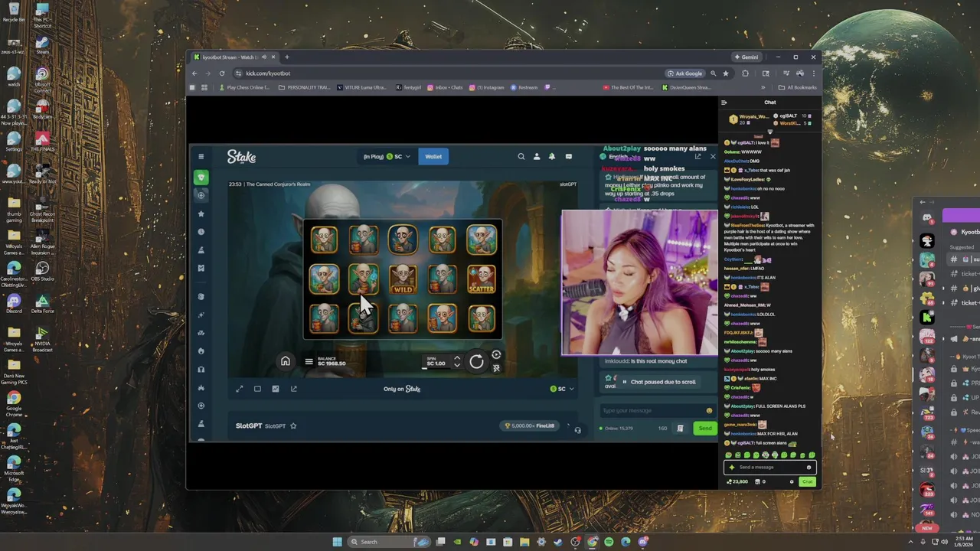Image resolution: width=980 pixels, height=551 pixels.
Task: Bookmark this page with the star
Action: coord(726,73)
